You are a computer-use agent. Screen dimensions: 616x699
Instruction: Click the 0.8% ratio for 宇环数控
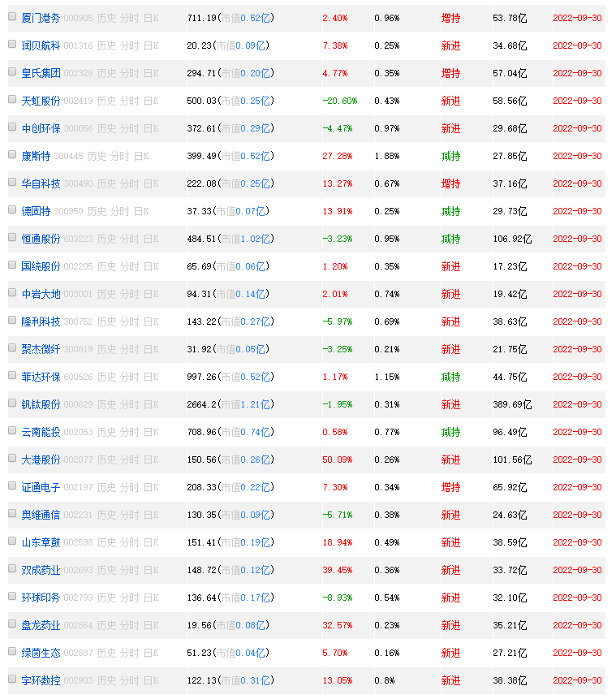click(x=384, y=681)
